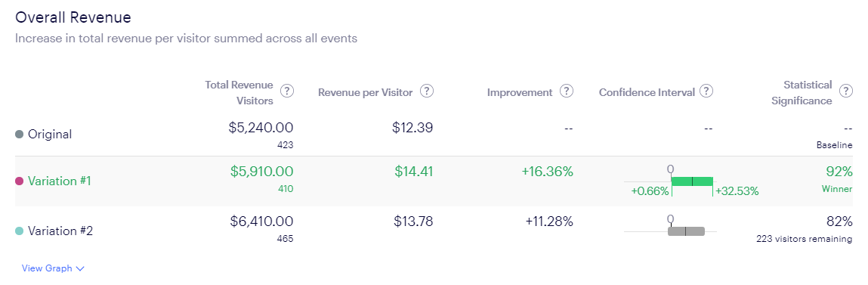Expand the View Graph section
Screen dimensions: 868x285
coord(53,268)
